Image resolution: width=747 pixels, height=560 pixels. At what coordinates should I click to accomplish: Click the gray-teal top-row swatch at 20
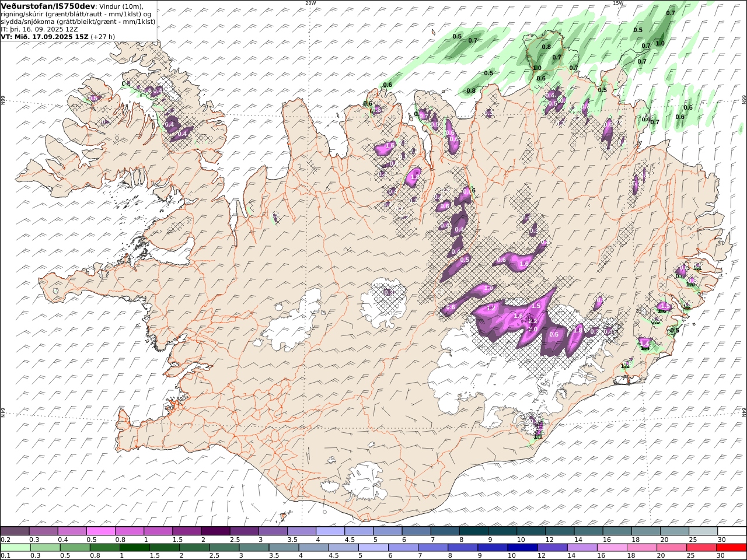(x=673, y=531)
